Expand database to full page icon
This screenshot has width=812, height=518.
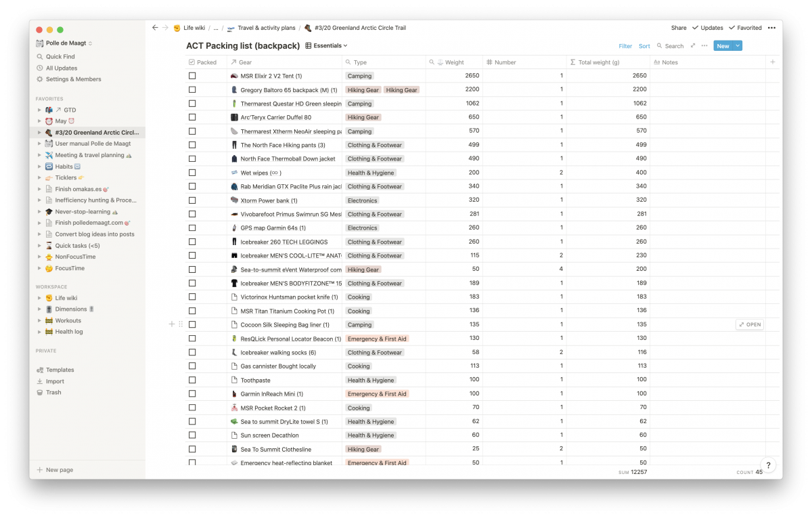(692, 46)
